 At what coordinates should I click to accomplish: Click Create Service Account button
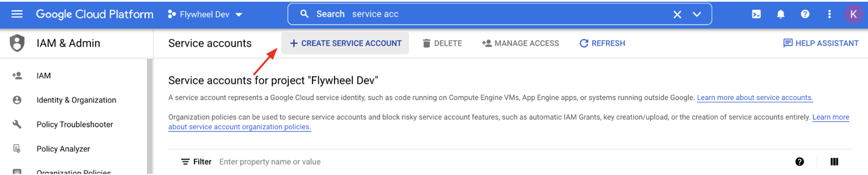coord(345,43)
